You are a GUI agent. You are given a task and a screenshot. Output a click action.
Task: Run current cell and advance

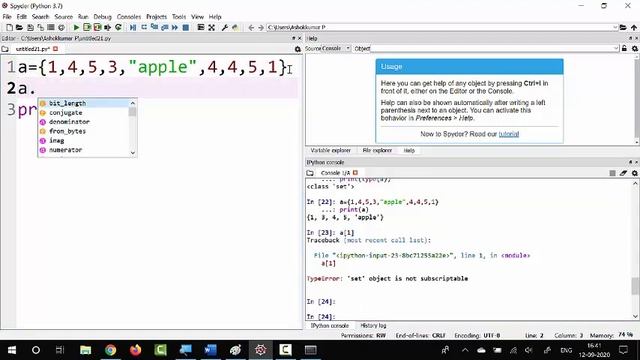pos(97,27)
